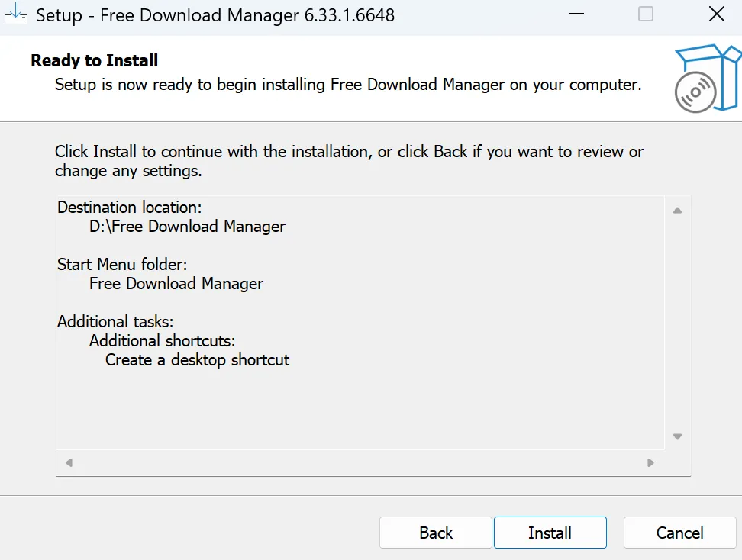The height and width of the screenshot is (560, 742).
Task: Select the D:\Free Download Manager path text
Action: tap(187, 227)
